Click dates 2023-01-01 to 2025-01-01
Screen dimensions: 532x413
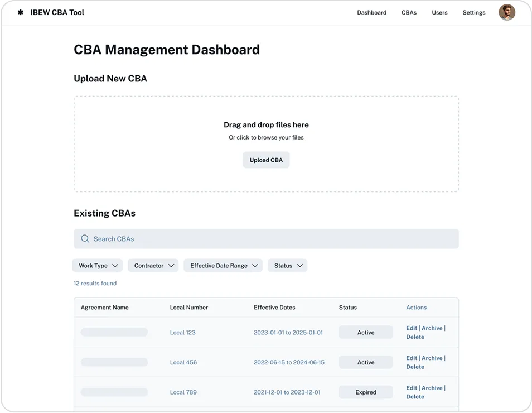pyautogui.click(x=288, y=333)
